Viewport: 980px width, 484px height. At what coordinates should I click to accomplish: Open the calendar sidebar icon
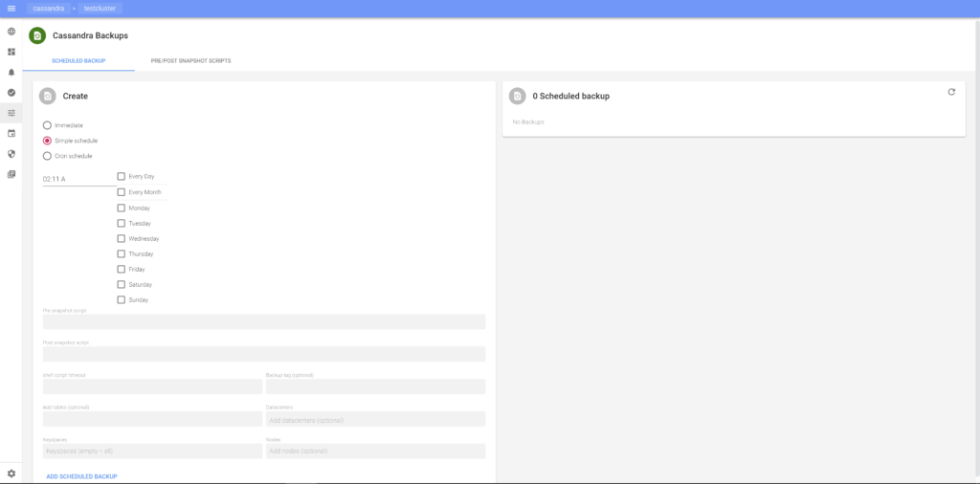11,134
